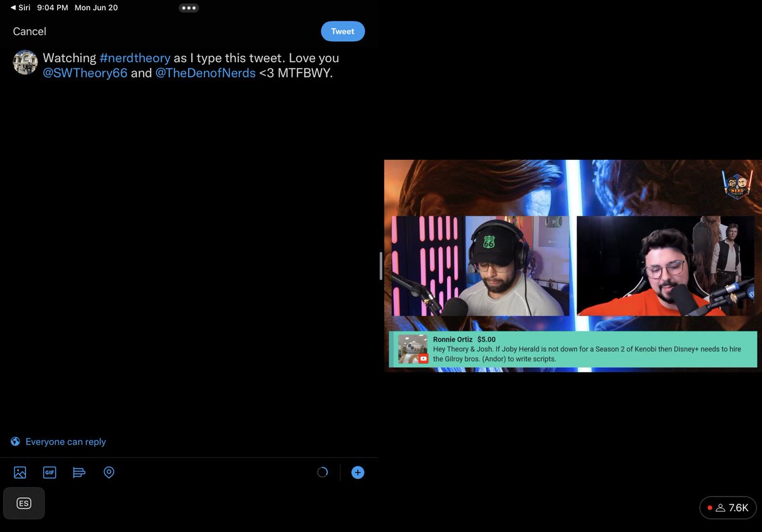Tap Cancel to discard the tweet
This screenshot has width=762, height=532.
pyautogui.click(x=29, y=31)
